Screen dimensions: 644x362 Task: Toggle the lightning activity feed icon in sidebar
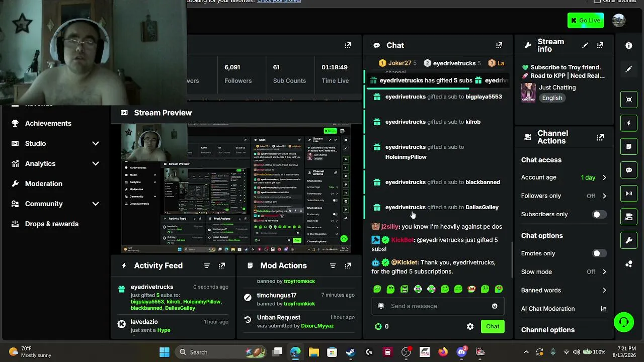pos(629,123)
